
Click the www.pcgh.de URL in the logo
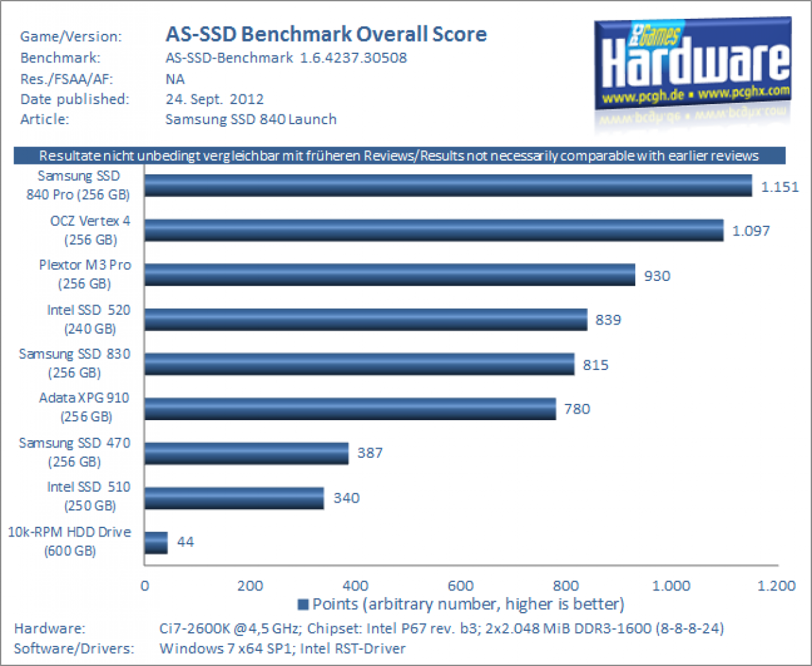tap(642, 98)
